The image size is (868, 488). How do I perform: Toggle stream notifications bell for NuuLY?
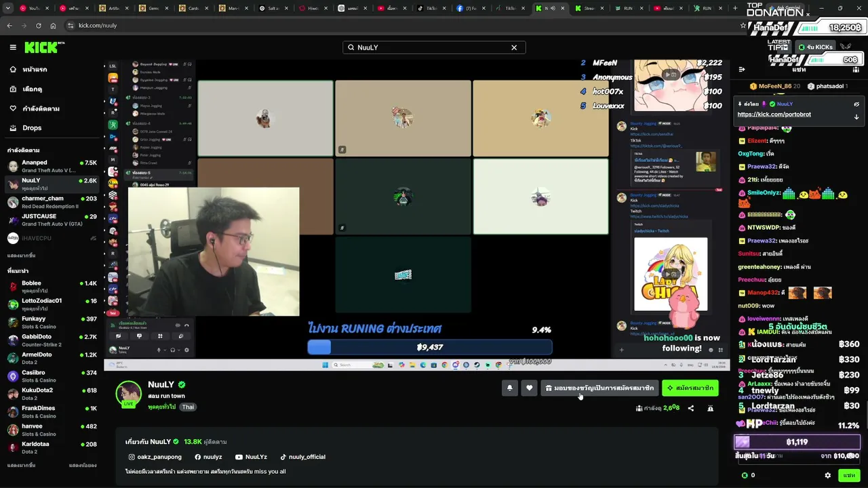pyautogui.click(x=509, y=388)
